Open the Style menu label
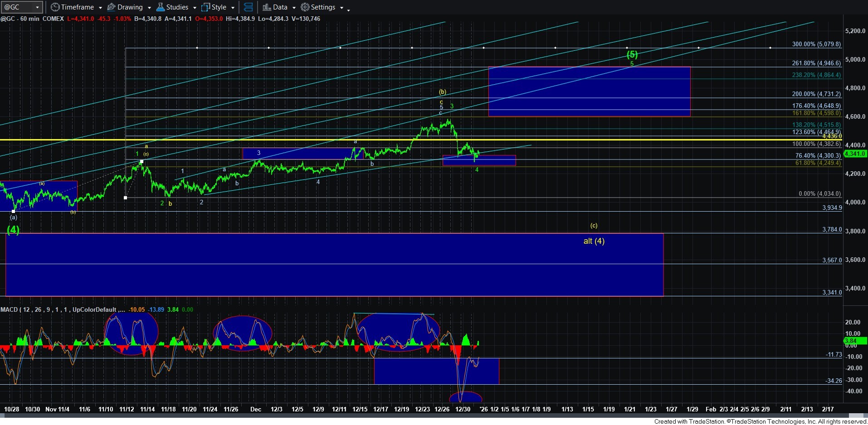868x425 pixels. (219, 7)
